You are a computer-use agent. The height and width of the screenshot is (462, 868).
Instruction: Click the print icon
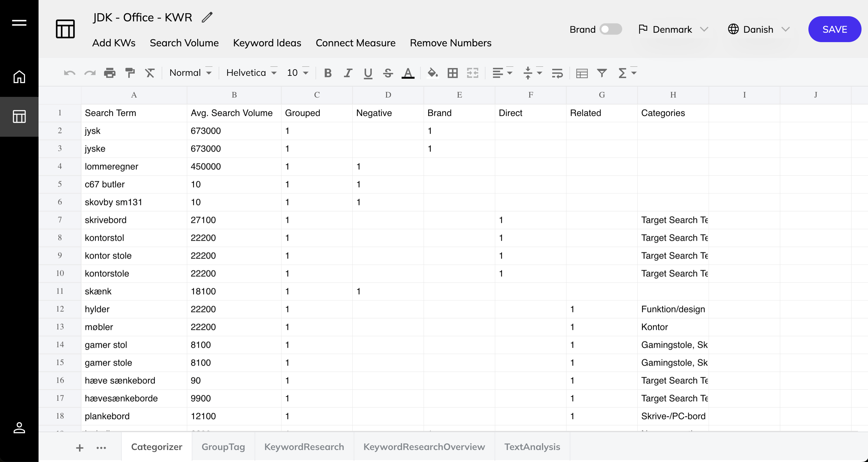click(x=109, y=73)
